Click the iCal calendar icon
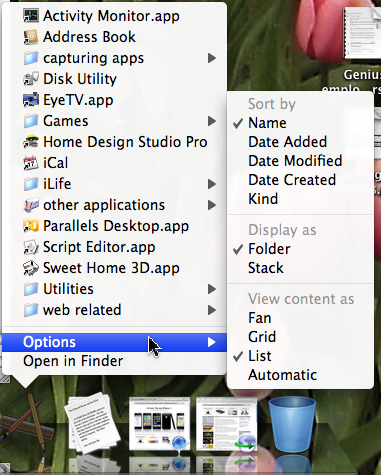 pyautogui.click(x=31, y=163)
